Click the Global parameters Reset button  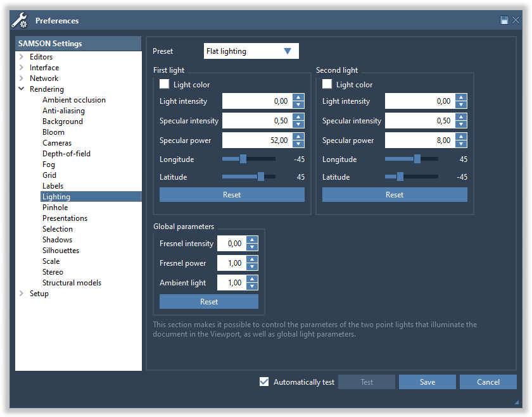click(208, 301)
